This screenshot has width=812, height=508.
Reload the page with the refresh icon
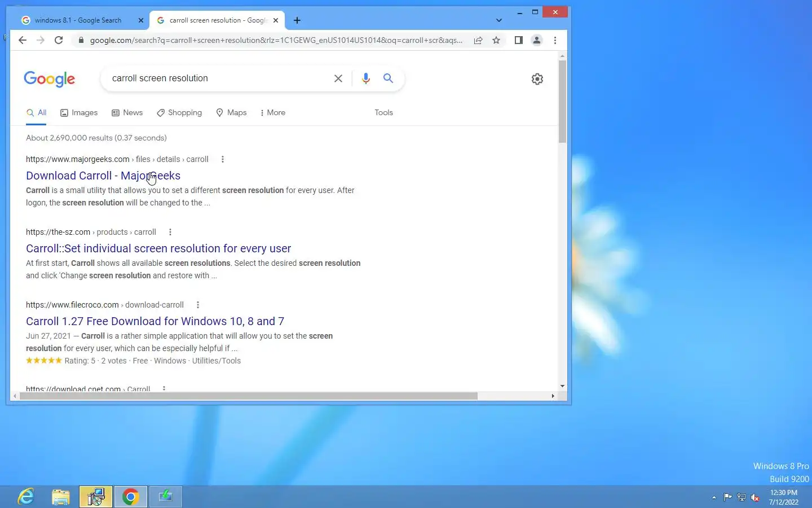click(x=59, y=40)
